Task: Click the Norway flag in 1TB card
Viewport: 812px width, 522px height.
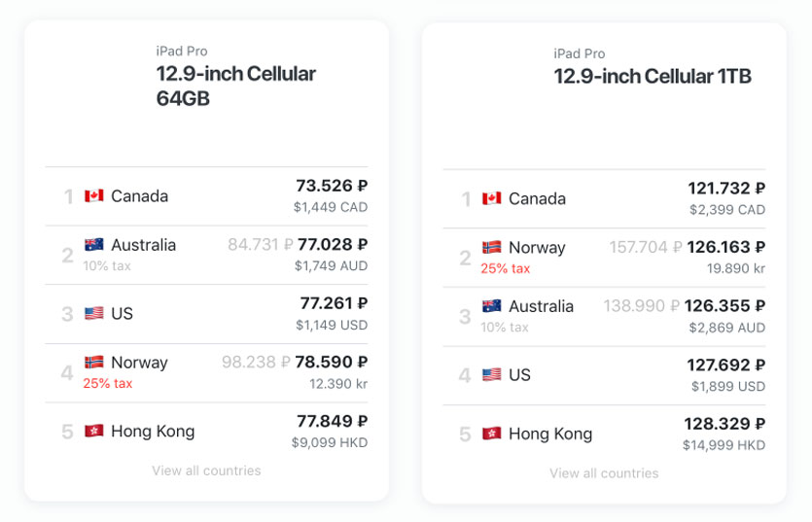Action: 491,248
